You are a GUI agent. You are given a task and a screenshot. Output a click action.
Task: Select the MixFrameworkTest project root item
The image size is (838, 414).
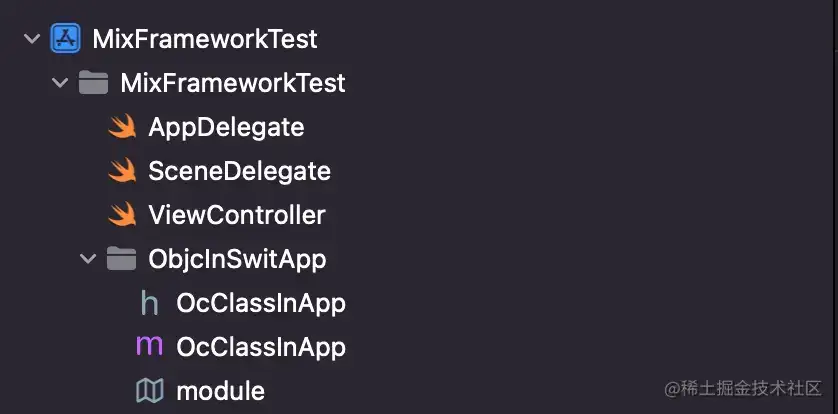[205, 39]
